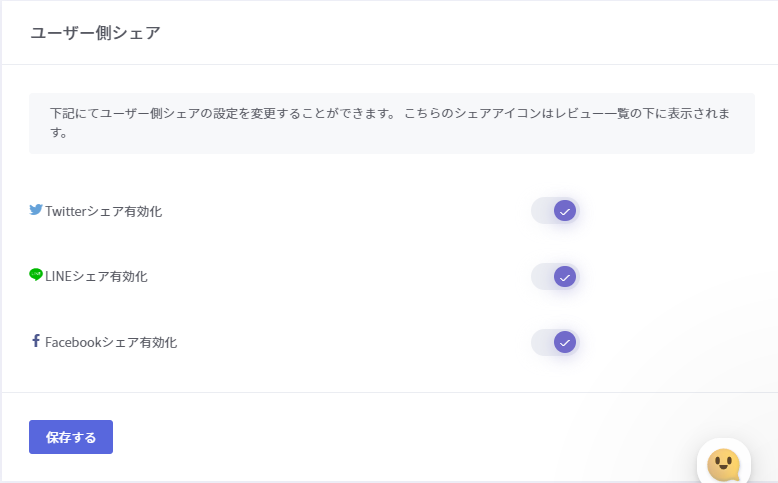
Task: Click the ユーザー側シェア heading
Action: click(95, 33)
